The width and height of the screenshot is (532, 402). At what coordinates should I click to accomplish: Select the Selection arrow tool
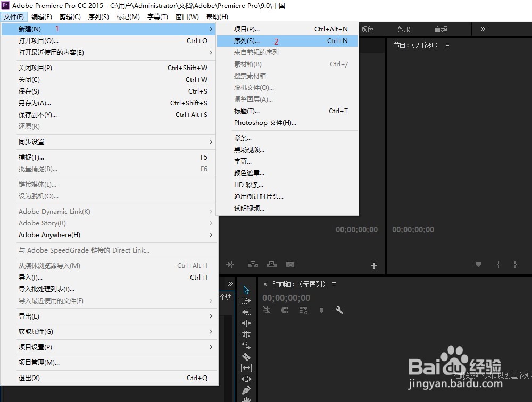246,290
